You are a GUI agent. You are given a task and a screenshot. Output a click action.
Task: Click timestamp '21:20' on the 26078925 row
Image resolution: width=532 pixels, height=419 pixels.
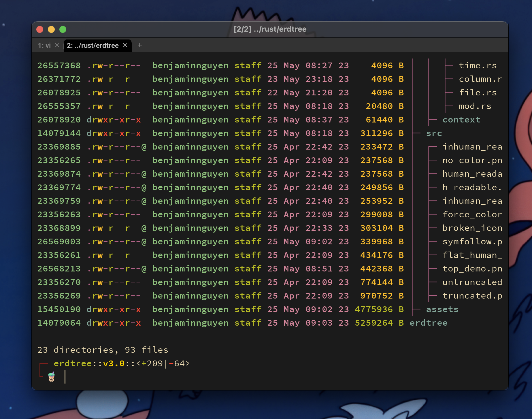(x=319, y=93)
